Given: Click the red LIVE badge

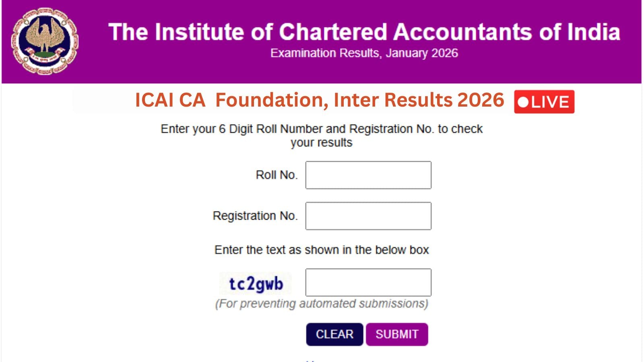Looking at the screenshot, I should tap(544, 102).
